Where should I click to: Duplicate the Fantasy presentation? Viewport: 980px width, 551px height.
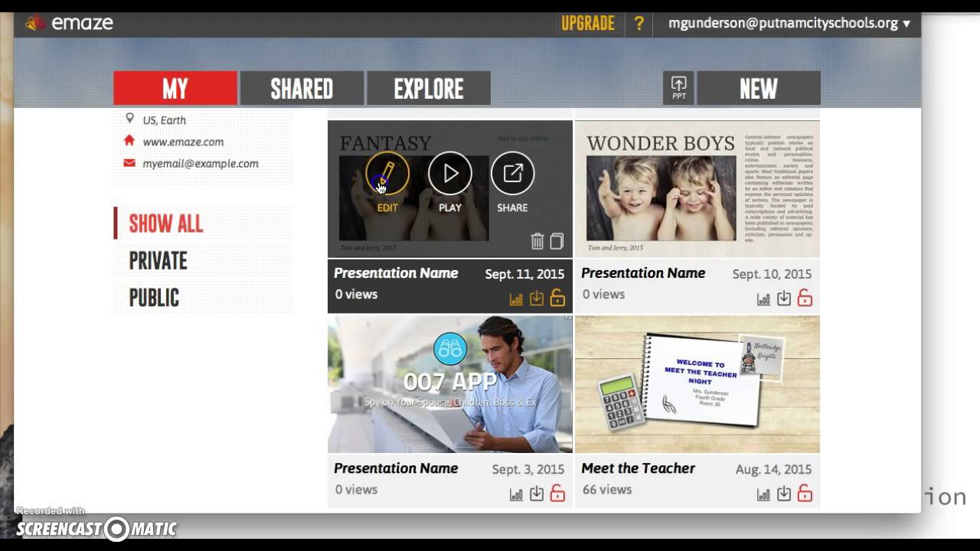pos(557,241)
